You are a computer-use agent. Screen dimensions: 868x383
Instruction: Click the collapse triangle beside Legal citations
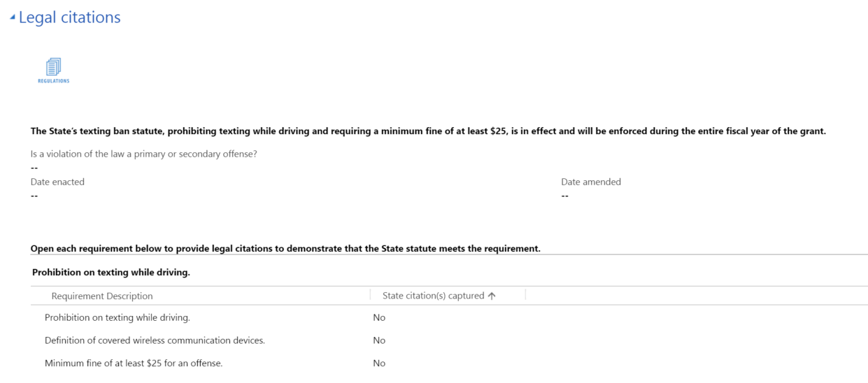(13, 18)
